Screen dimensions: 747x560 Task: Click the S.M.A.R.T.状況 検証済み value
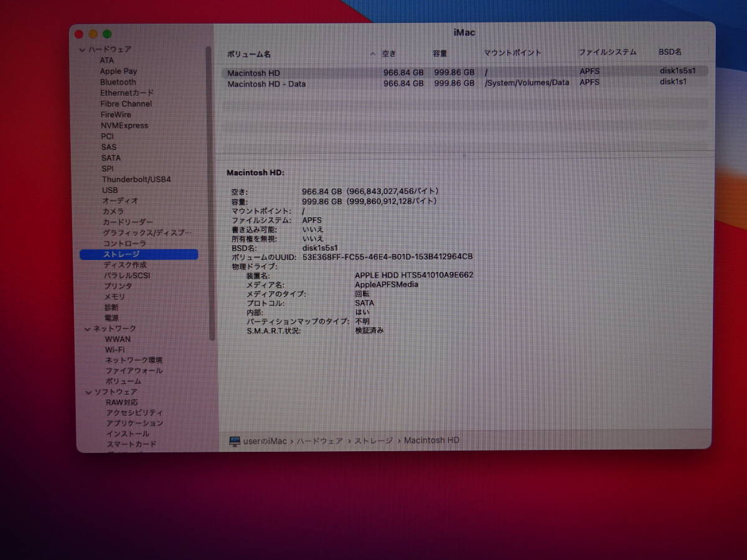click(x=369, y=330)
